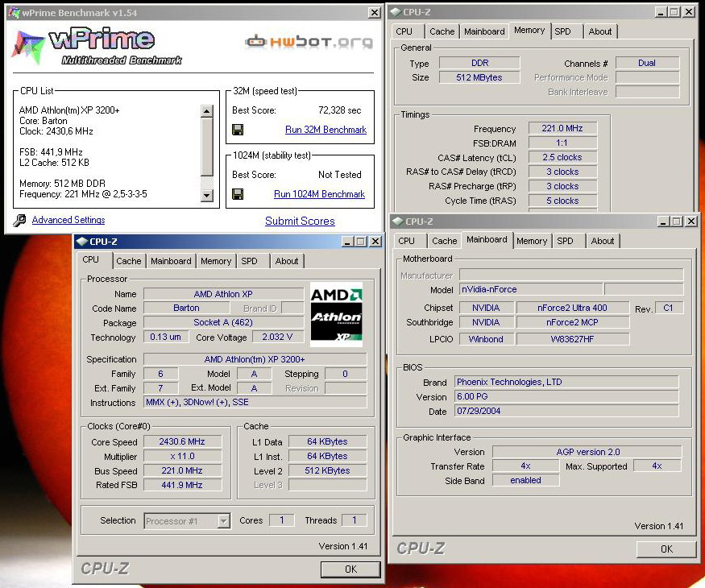Switch to Mainboard tab in CPU window
Image resolution: width=705 pixels, height=588 pixels.
pyautogui.click(x=171, y=261)
